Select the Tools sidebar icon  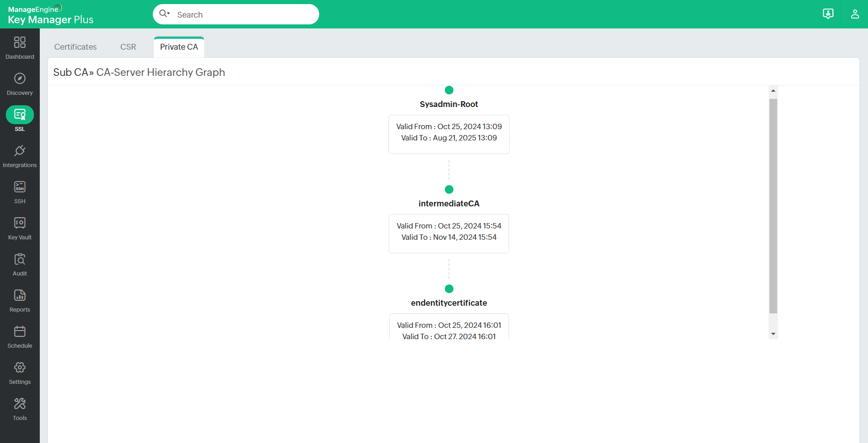[x=19, y=408]
